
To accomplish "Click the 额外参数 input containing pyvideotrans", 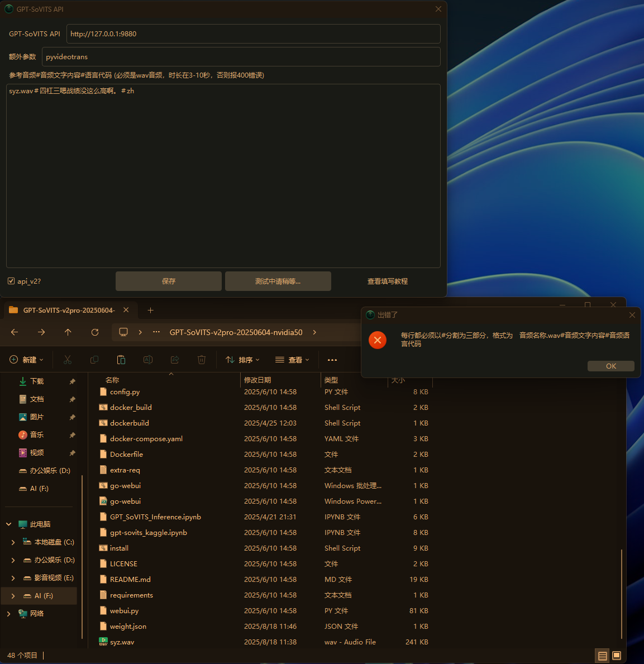I will point(241,57).
